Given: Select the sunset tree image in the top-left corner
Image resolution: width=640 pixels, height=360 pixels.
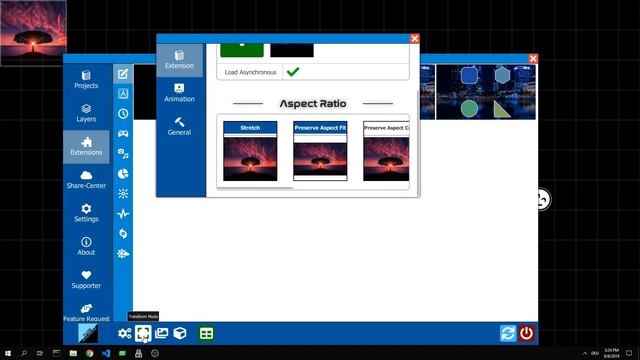Looking at the screenshot, I should 33,33.
